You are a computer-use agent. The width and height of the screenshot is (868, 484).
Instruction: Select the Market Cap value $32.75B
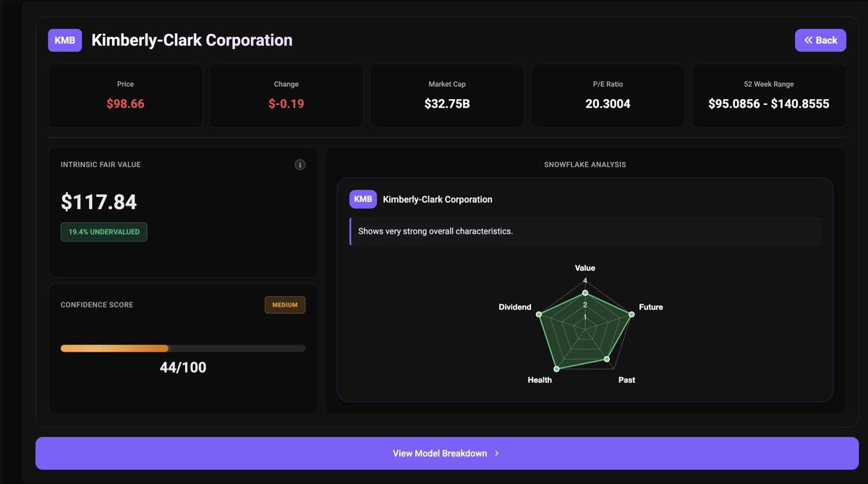[x=447, y=103]
